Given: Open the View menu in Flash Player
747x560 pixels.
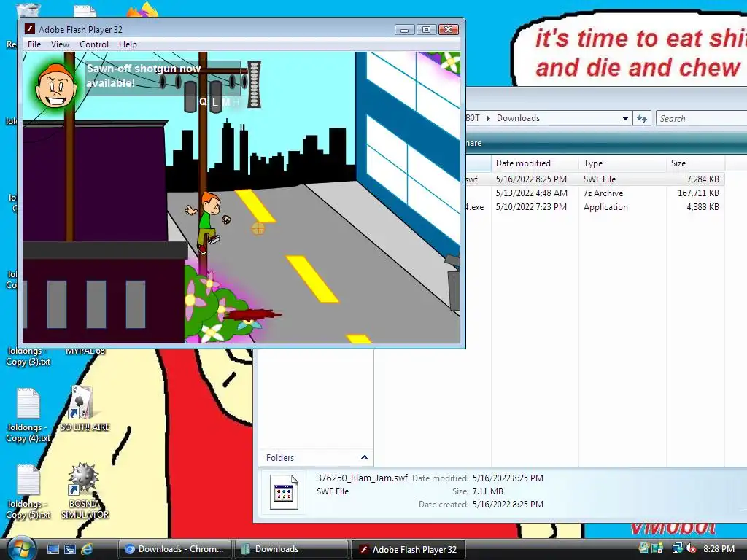Looking at the screenshot, I should pos(60,44).
